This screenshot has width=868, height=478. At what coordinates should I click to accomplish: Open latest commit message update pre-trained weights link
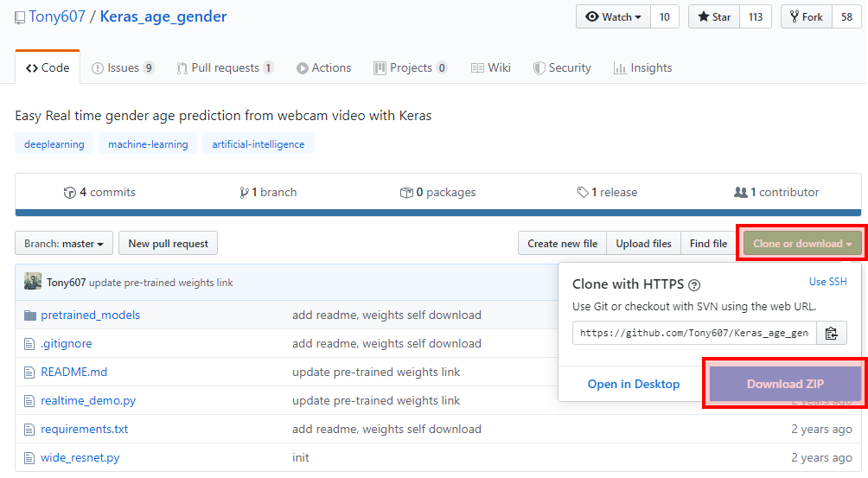pos(161,283)
